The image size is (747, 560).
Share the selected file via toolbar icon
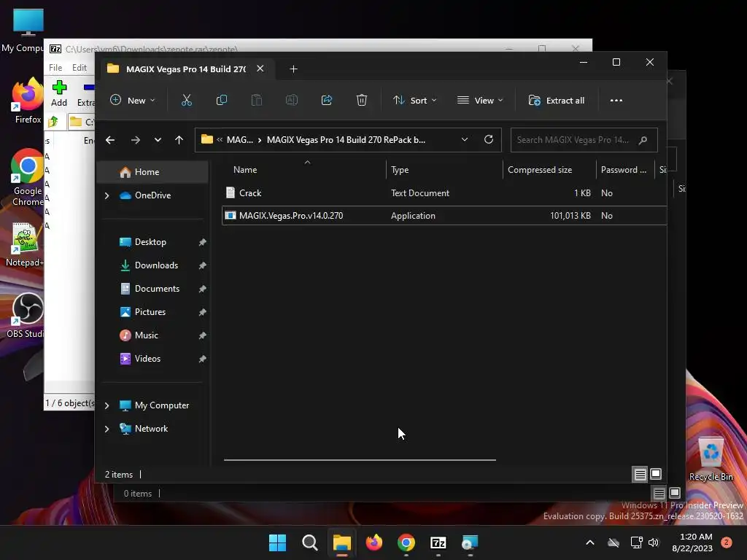(327, 101)
